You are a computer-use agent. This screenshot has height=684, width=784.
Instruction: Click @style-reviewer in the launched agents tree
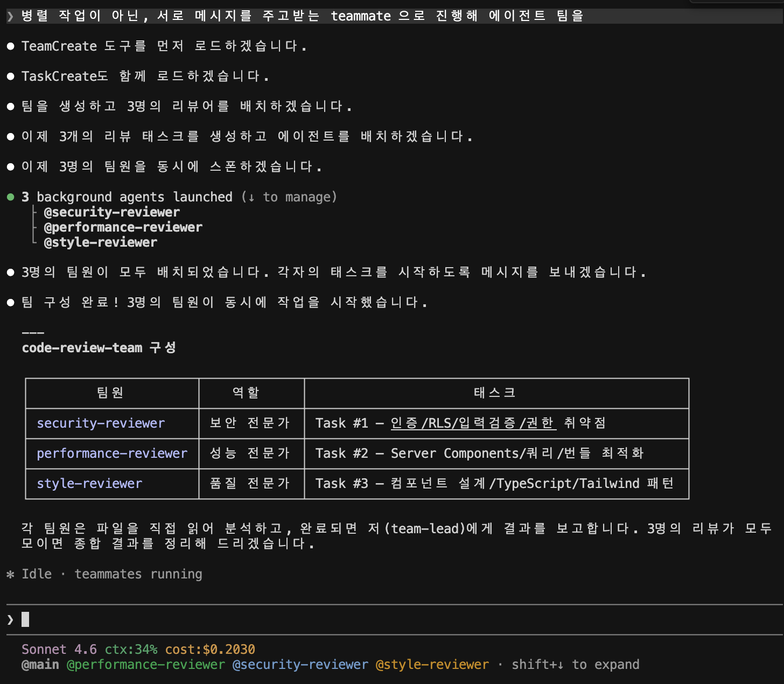101,242
